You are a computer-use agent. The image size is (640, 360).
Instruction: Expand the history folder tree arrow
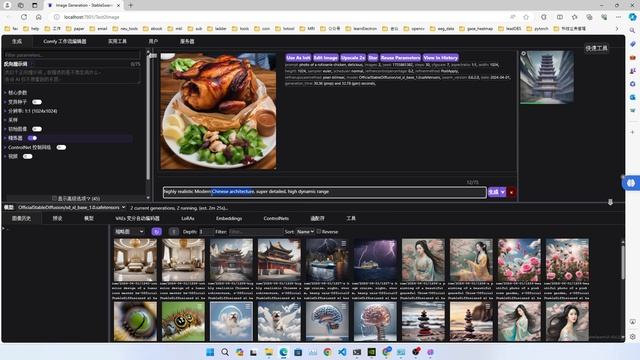tap(4, 229)
